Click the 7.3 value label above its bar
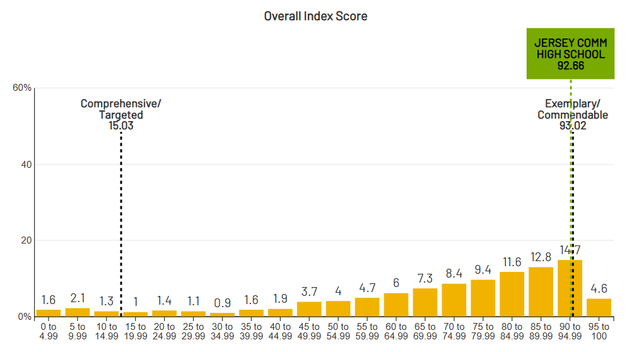This screenshot has width=644, height=352. tap(424, 279)
